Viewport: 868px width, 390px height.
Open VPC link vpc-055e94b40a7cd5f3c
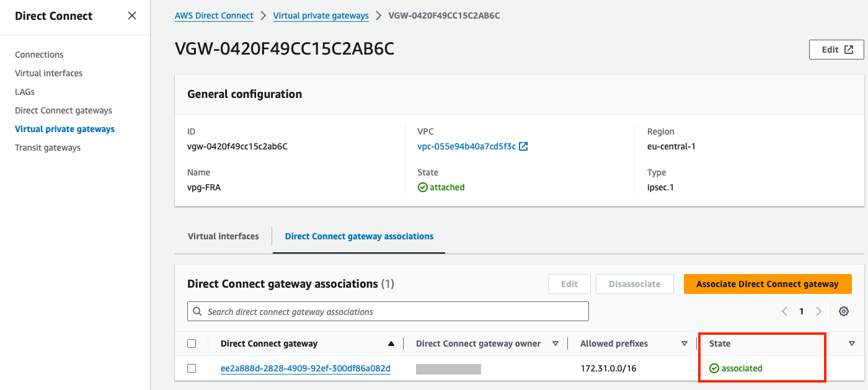[466, 146]
